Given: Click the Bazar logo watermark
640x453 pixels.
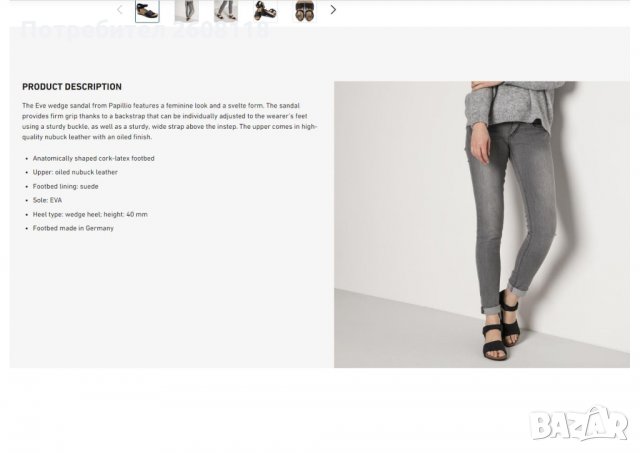Looking at the screenshot, I should 578,424.
